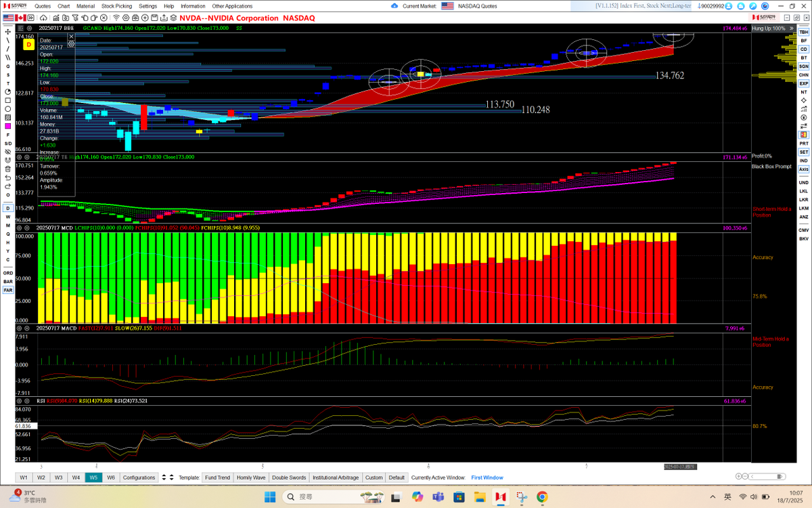Toggle hide drawings eye-slash icon

(8, 151)
